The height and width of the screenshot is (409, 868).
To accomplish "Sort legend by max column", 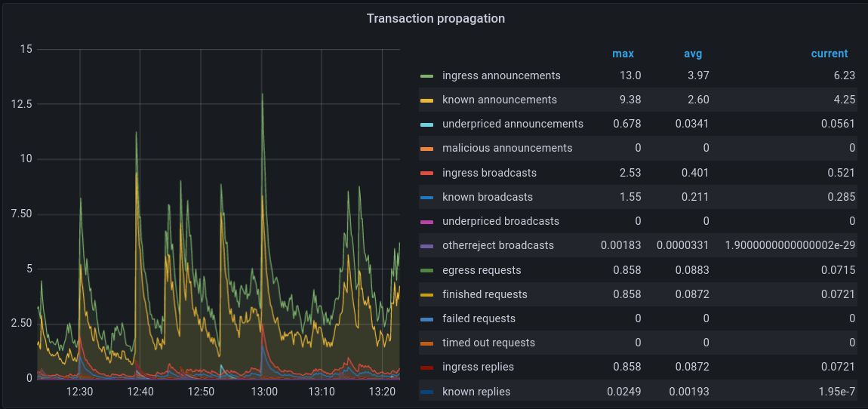I will click(x=623, y=54).
